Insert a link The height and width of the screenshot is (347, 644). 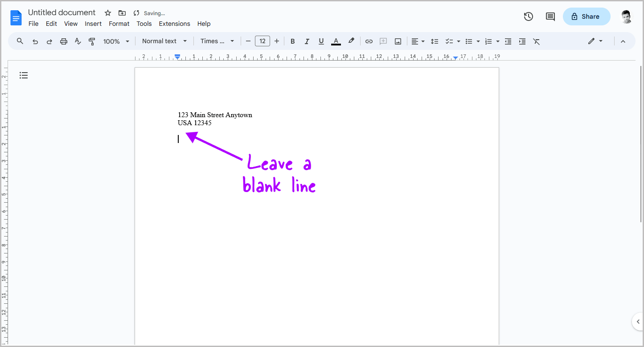(x=369, y=41)
